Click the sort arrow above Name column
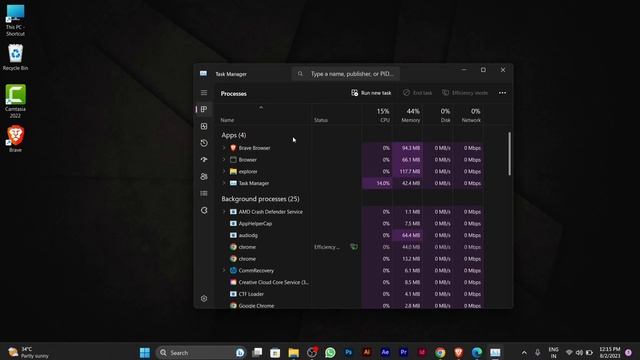The image size is (640, 360). coord(261,108)
